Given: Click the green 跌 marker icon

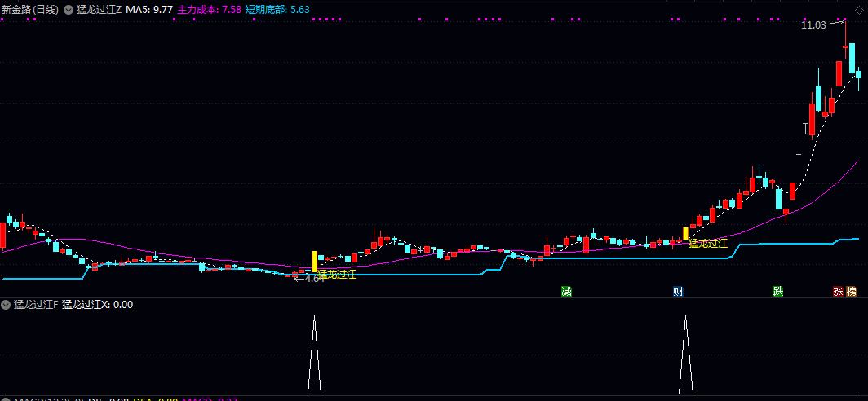Looking at the screenshot, I should [778, 292].
